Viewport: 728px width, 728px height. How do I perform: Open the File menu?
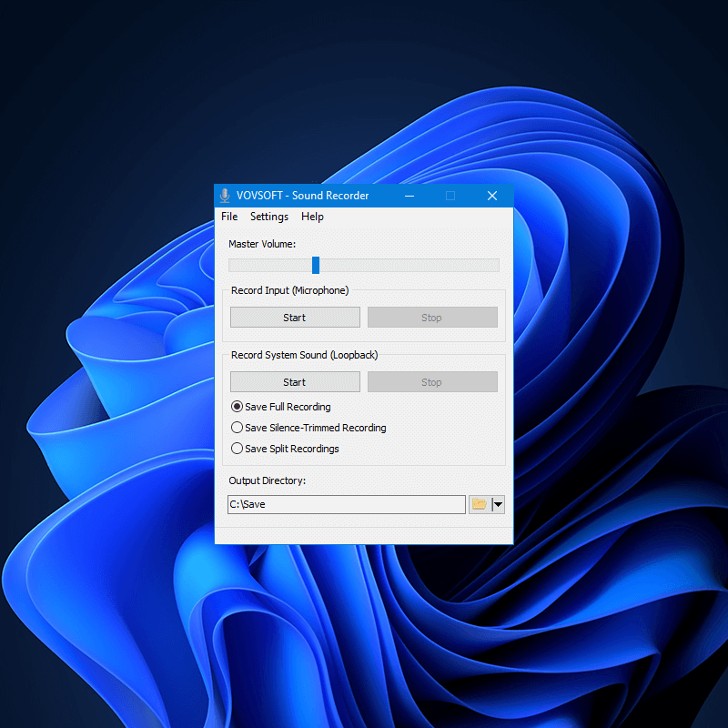coord(228,217)
